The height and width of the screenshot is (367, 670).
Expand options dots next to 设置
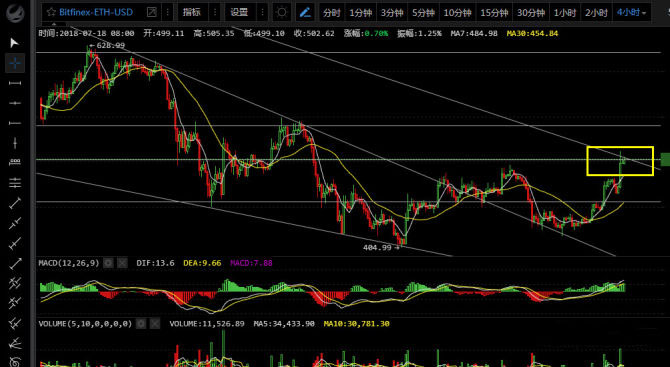pos(262,12)
